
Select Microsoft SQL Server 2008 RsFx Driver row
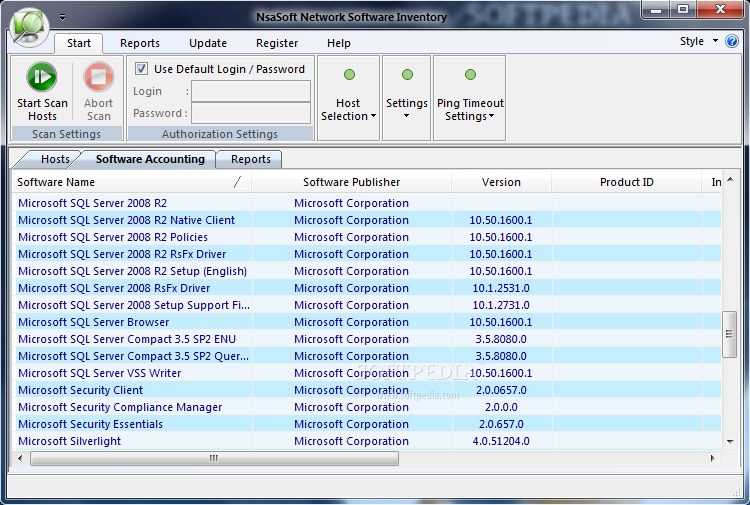point(368,288)
